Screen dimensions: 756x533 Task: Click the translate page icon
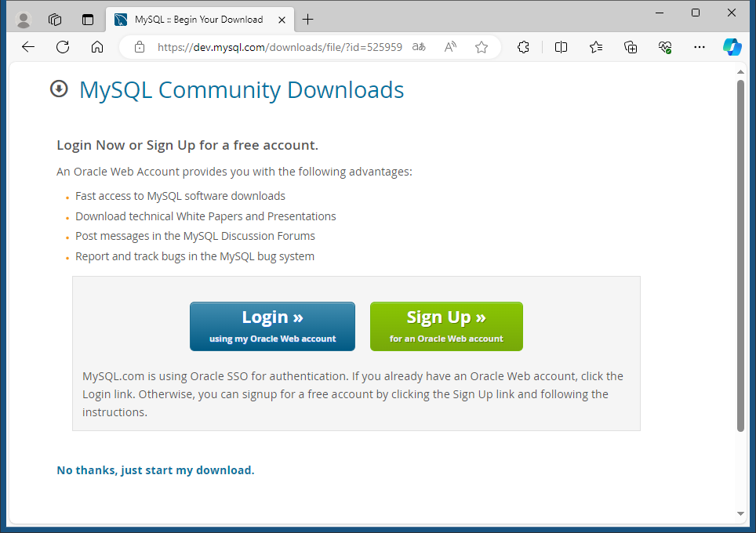(x=419, y=47)
